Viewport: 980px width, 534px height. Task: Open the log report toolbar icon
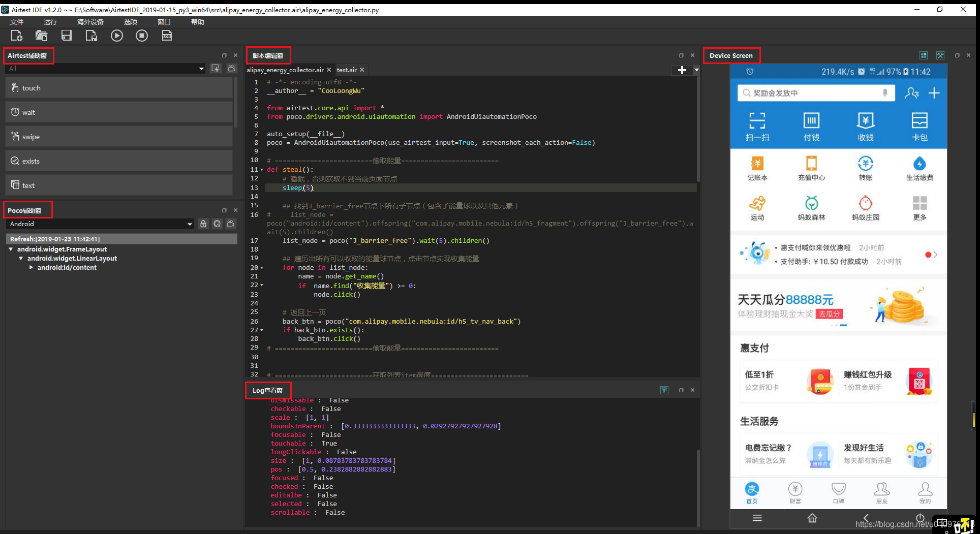(167, 36)
